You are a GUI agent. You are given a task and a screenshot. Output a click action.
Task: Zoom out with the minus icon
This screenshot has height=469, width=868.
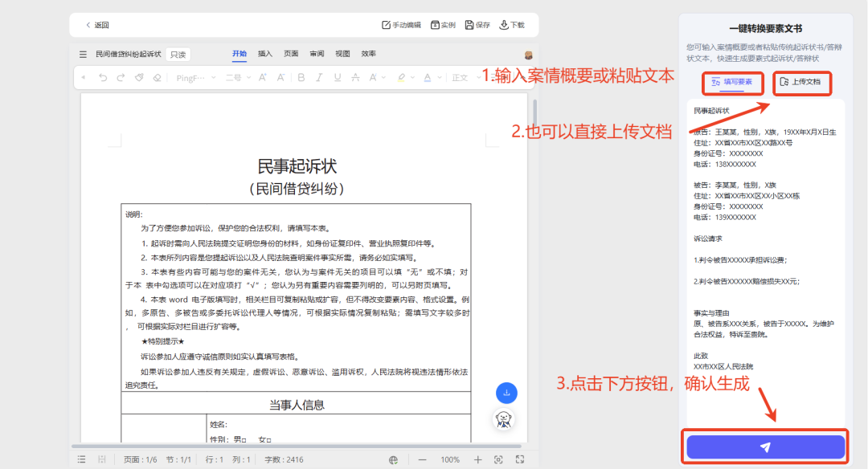coord(423,459)
